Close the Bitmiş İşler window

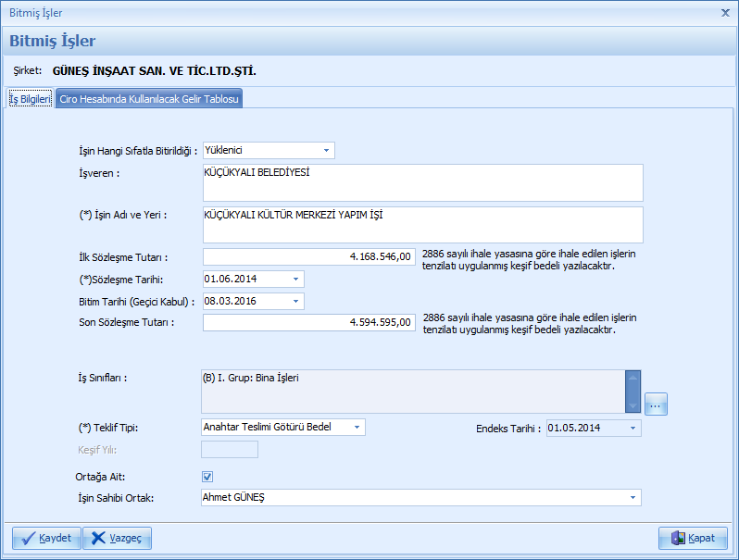[x=724, y=13]
